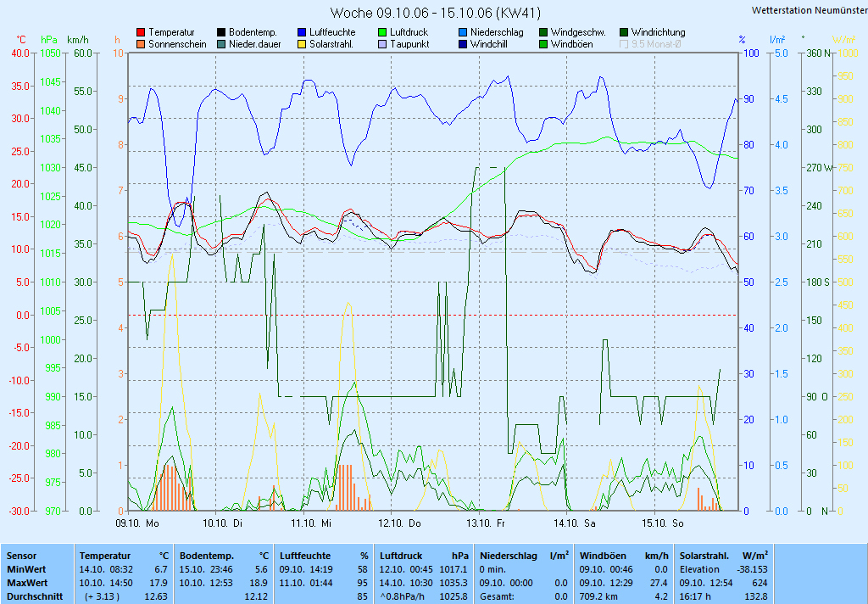Select the MaxWert row label
This screenshot has width=868, height=604.
27,584
